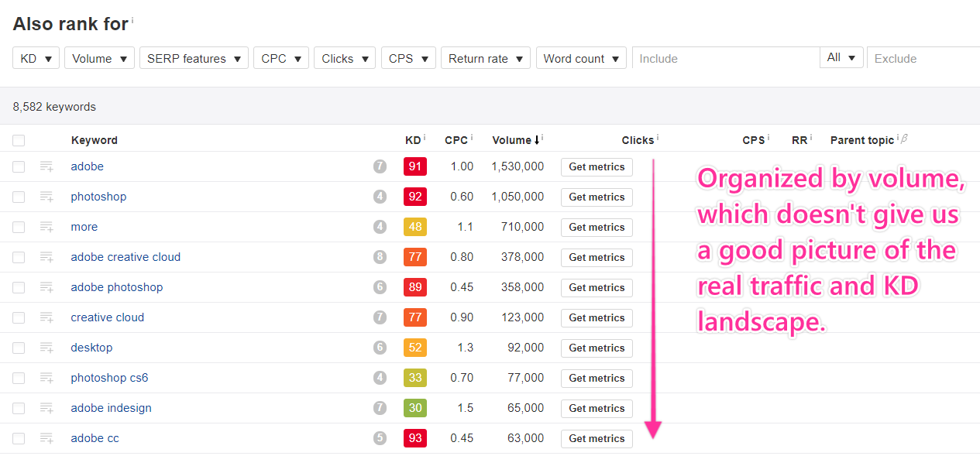Focus the Exclude keywords input field
Image resolution: width=980 pixels, height=456 pixels.
coord(923,58)
